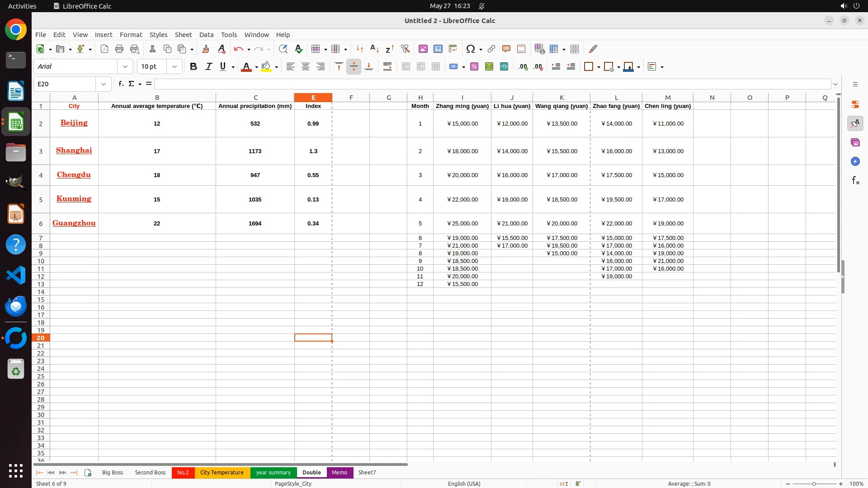This screenshot has width=868, height=488.
Task: Expand the Name Box dropdown
Action: [104, 84]
